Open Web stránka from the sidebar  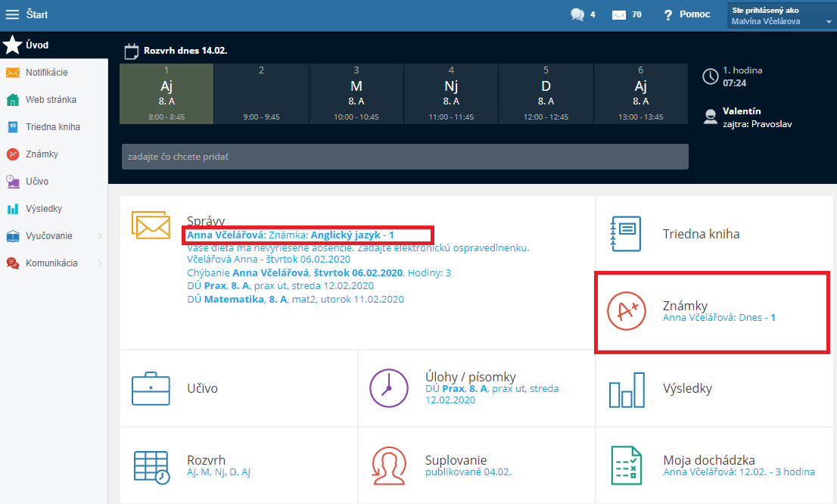point(50,100)
